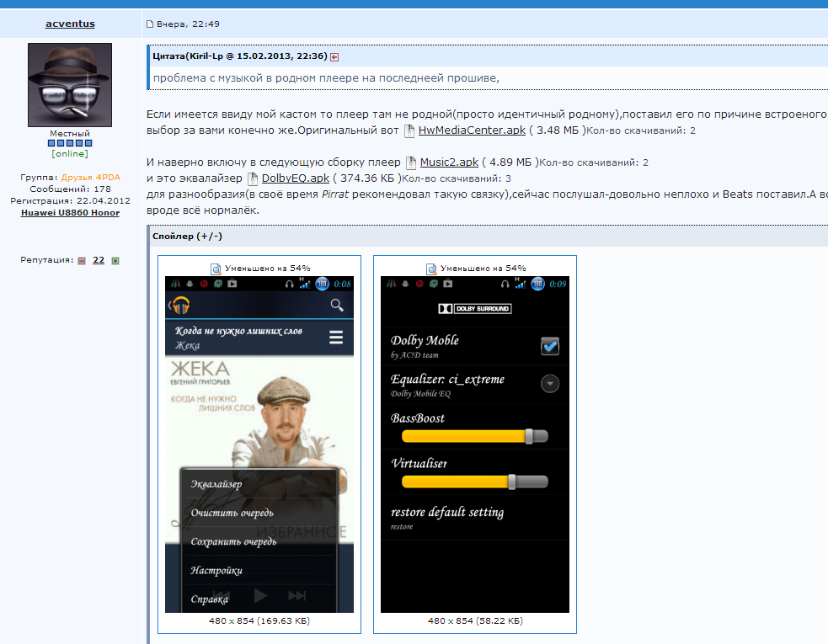This screenshot has width=828, height=644.
Task: Increase reputation with plus icon
Action: [x=115, y=261]
